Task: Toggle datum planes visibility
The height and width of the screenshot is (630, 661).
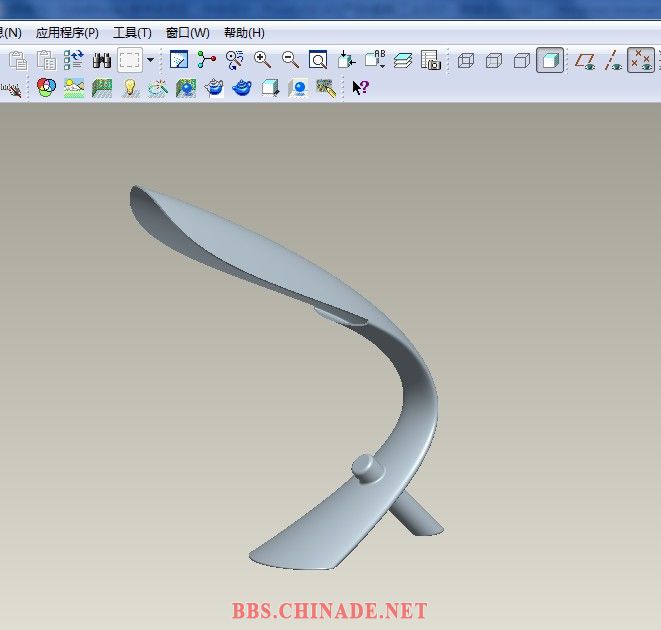Action: coord(586,61)
